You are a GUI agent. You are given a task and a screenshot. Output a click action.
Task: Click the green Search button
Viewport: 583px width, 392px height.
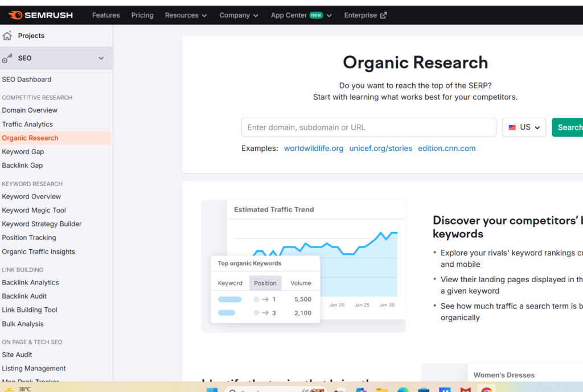click(x=568, y=127)
